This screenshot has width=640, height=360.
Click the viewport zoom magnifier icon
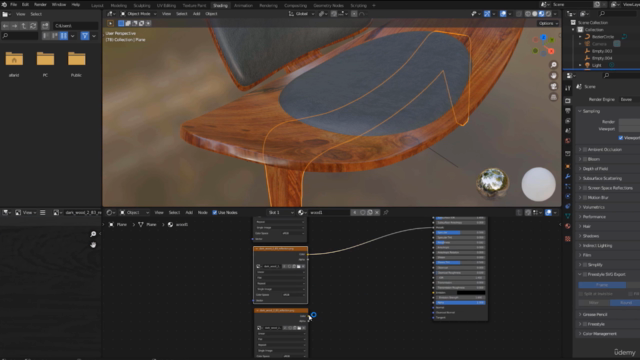(553, 65)
